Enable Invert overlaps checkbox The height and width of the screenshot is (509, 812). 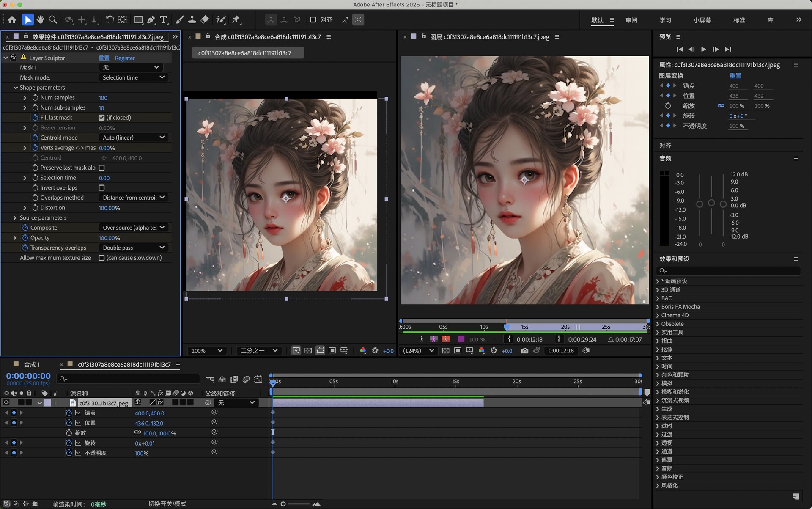point(101,187)
